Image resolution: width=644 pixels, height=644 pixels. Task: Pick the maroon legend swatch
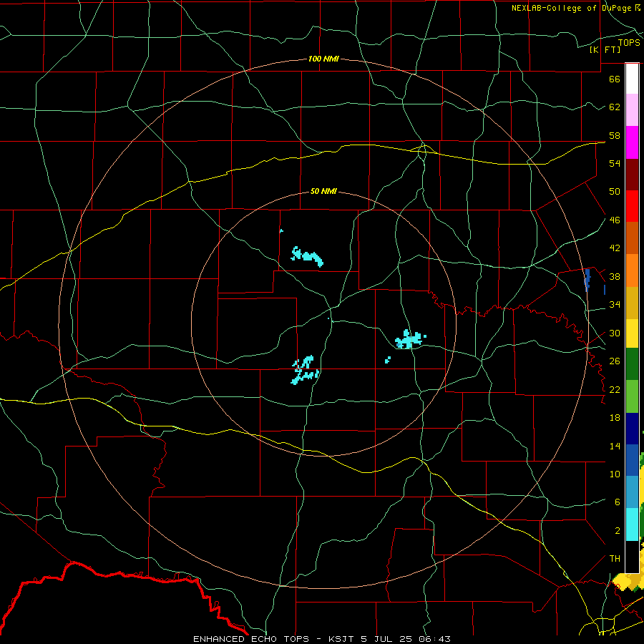click(632, 175)
